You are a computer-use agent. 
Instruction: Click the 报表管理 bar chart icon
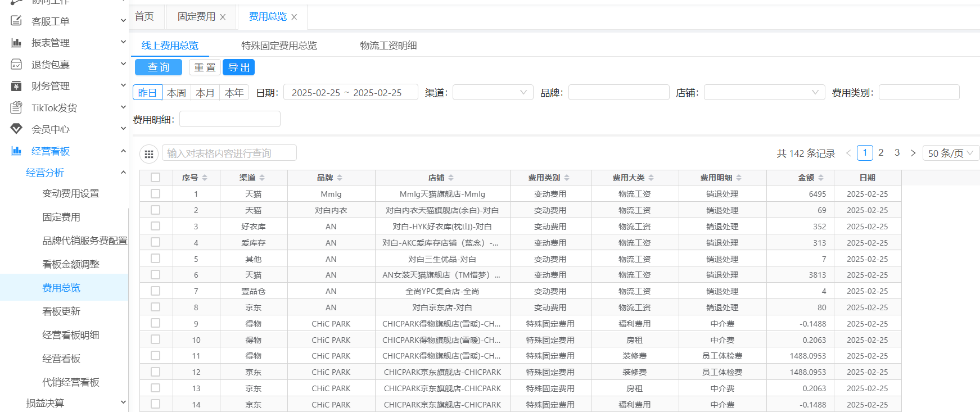[16, 43]
